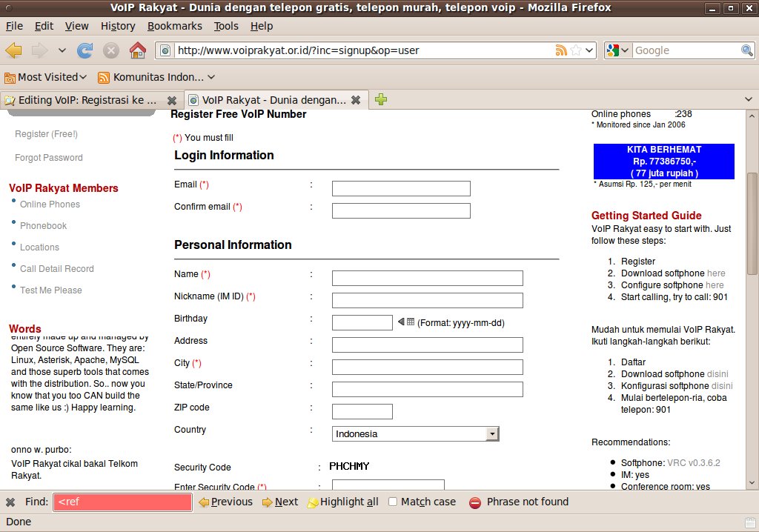Click the Reload page icon

(x=85, y=50)
